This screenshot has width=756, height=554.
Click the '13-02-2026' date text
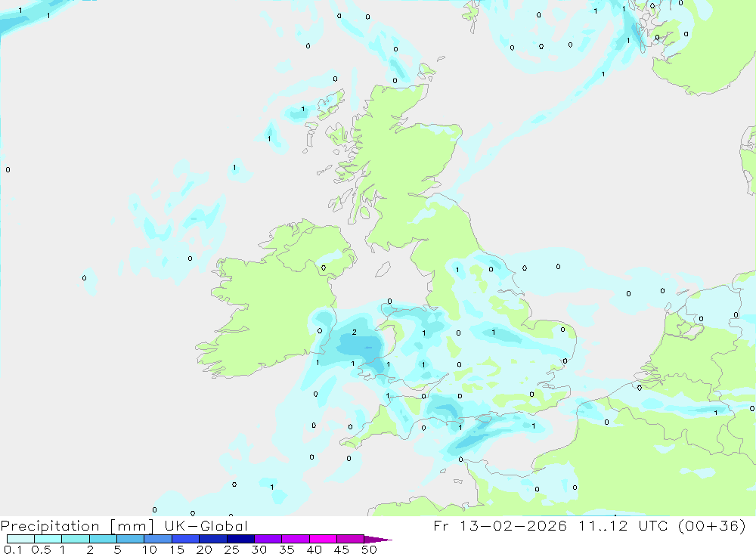click(513, 525)
